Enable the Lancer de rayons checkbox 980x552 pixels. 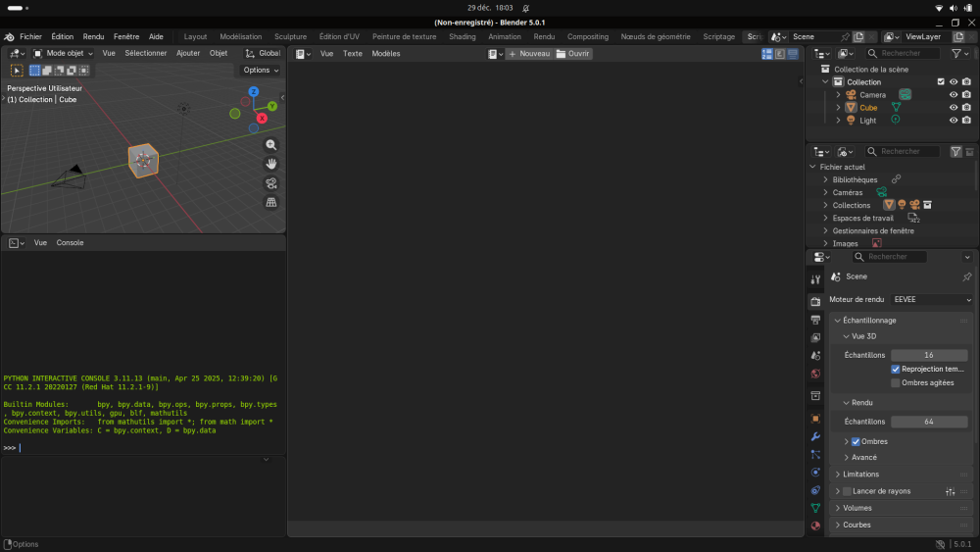point(847,491)
